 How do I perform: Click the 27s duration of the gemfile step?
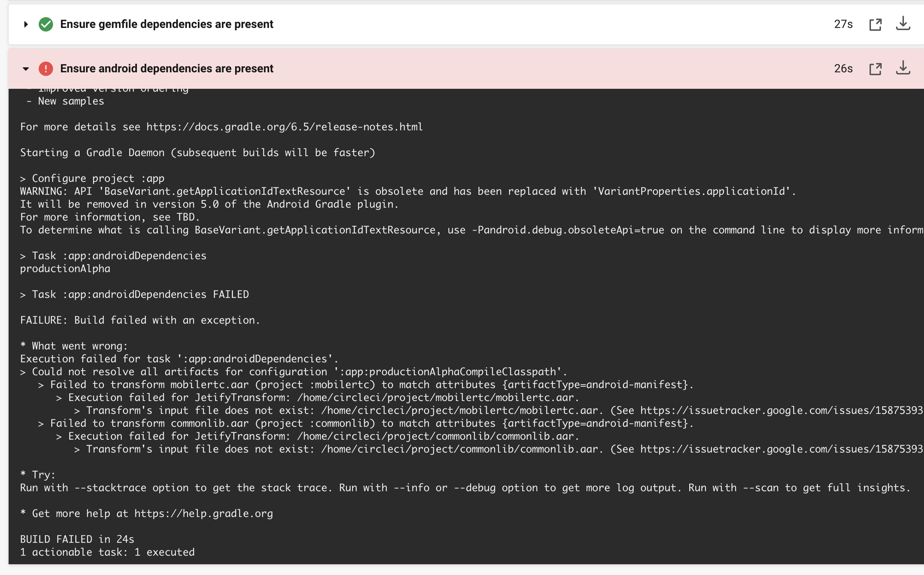tap(843, 24)
